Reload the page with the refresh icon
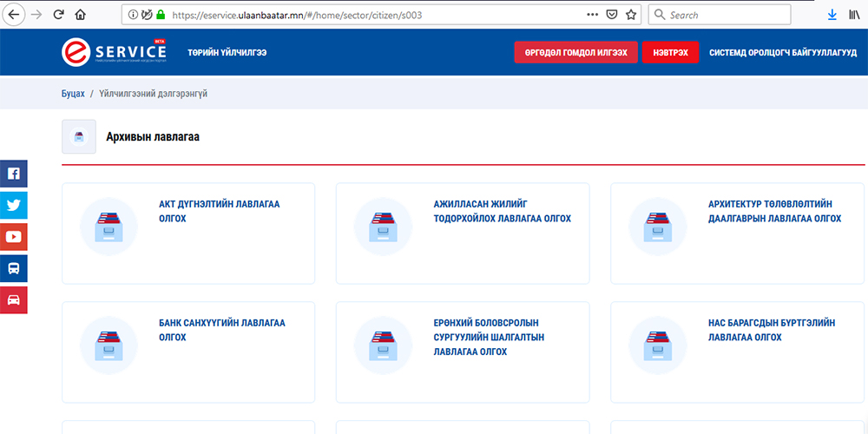Screen dimensions: 868x434 click(x=59, y=15)
